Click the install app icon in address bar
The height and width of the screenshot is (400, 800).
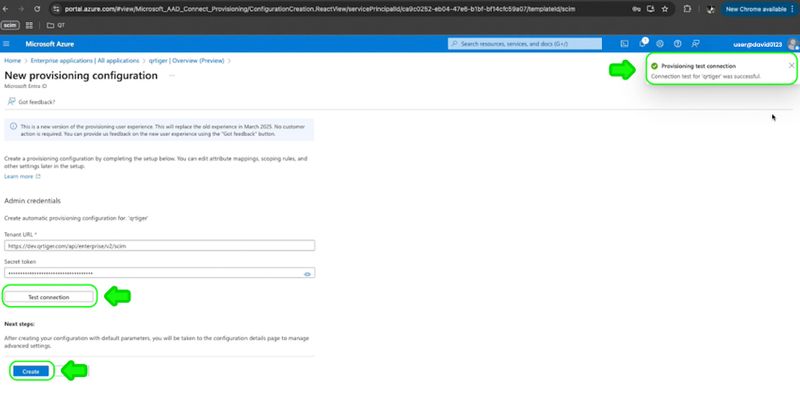tap(651, 9)
